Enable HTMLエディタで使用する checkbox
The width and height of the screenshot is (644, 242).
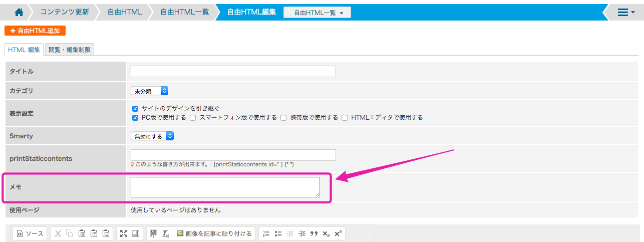[345, 118]
